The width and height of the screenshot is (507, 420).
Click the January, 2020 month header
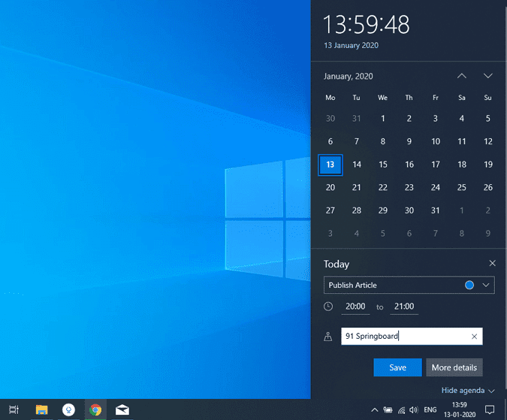349,77
